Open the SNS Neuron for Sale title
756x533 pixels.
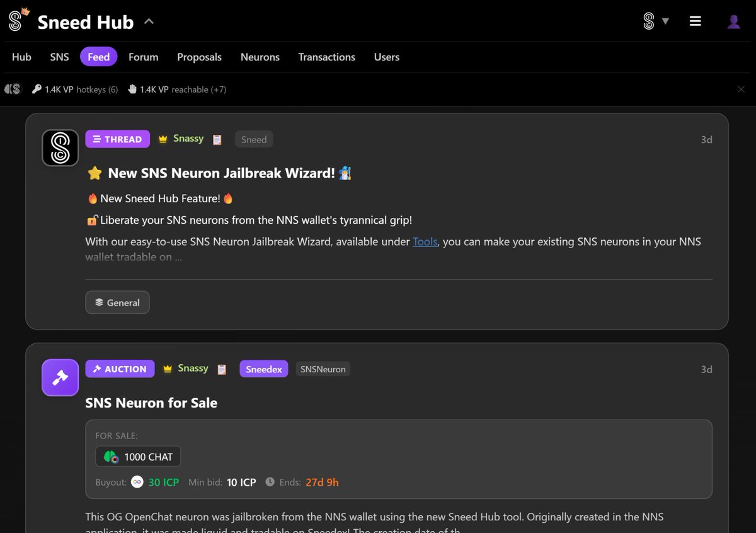pos(151,403)
